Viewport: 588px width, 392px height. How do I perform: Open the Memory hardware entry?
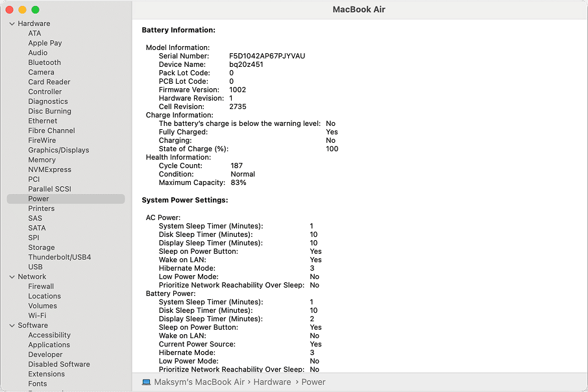(x=42, y=160)
